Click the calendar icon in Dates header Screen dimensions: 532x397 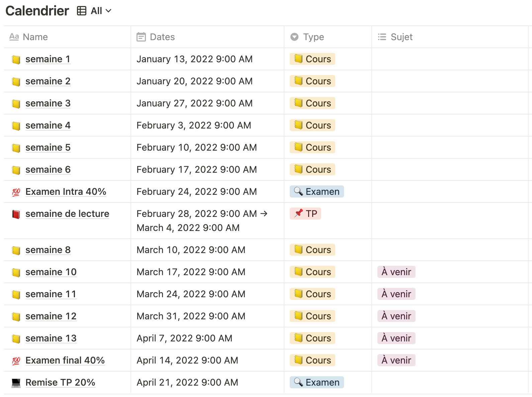[141, 37]
